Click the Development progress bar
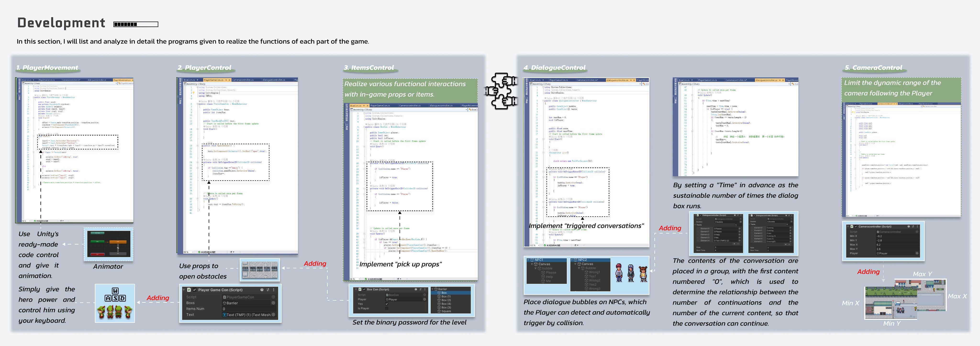This screenshot has height=346, width=980. coord(136,24)
